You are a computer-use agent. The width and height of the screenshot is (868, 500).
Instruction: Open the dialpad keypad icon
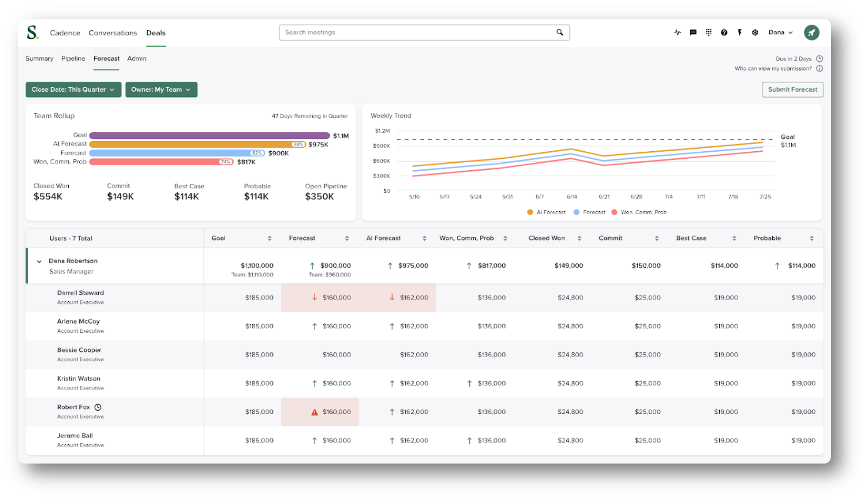pos(709,33)
